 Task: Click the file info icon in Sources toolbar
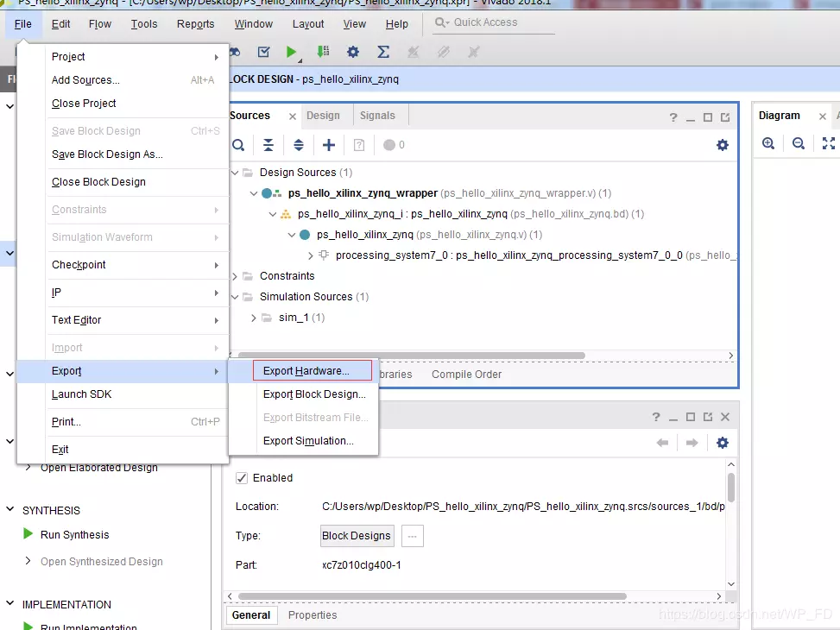point(359,145)
